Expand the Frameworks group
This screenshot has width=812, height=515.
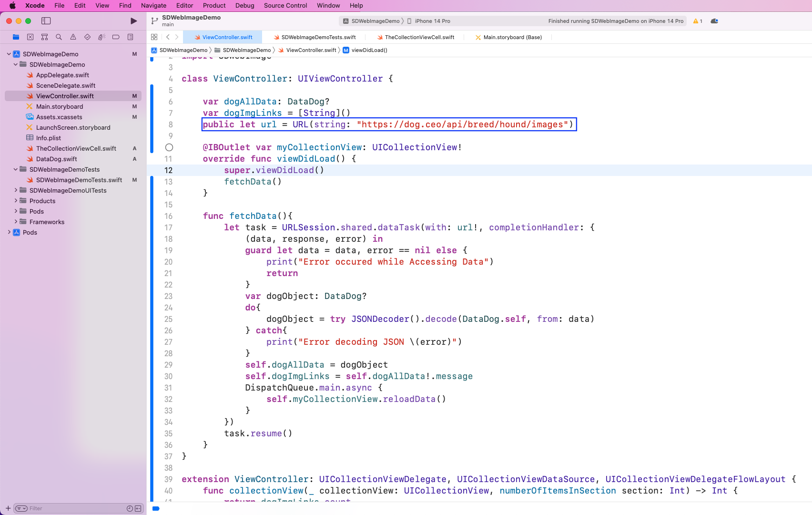point(16,222)
